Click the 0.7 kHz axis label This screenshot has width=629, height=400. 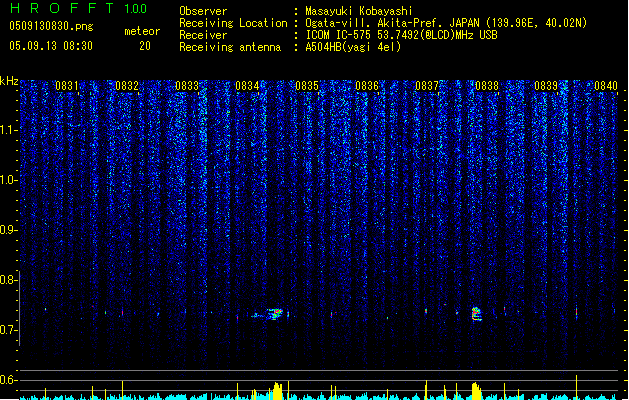click(x=9, y=330)
